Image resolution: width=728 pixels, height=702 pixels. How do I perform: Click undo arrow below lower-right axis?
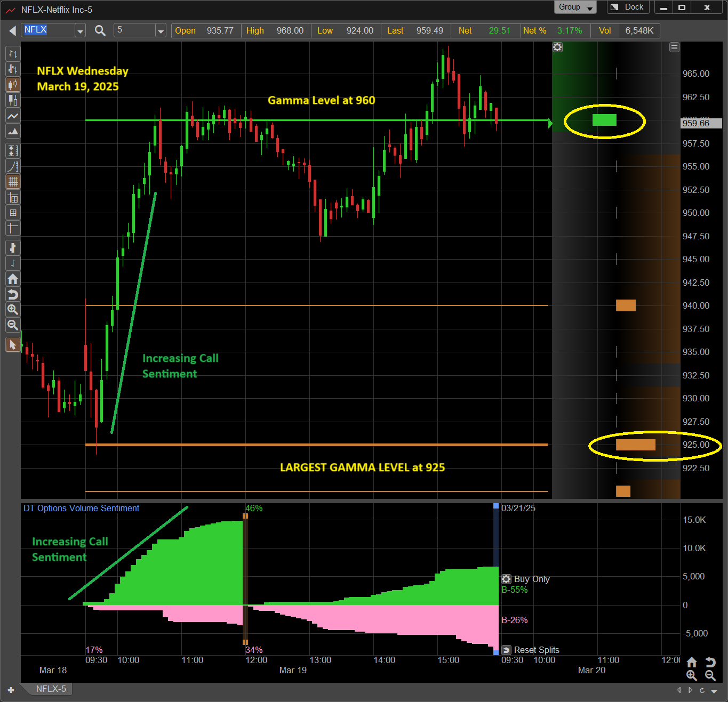(710, 662)
